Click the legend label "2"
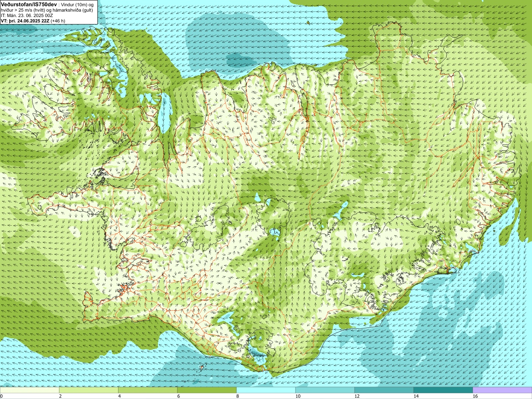Screen dimensions: 532x399 pos(61,396)
